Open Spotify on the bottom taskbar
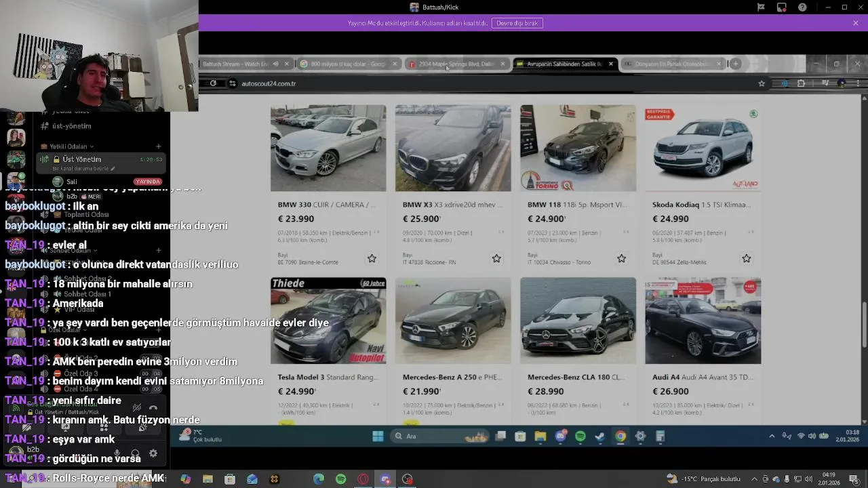The width and height of the screenshot is (868, 488). (x=341, y=479)
